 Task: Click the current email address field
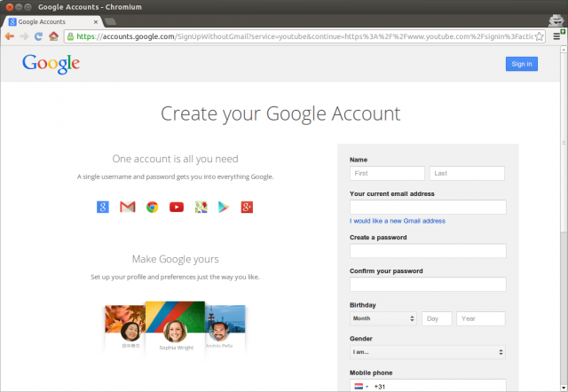[428, 207]
